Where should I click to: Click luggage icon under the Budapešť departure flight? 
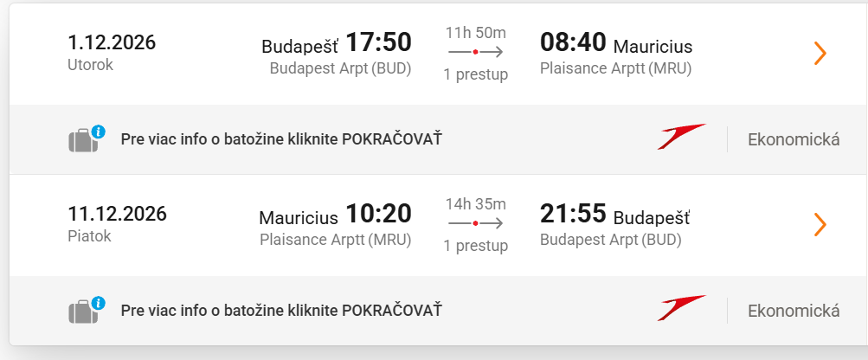coord(80,141)
